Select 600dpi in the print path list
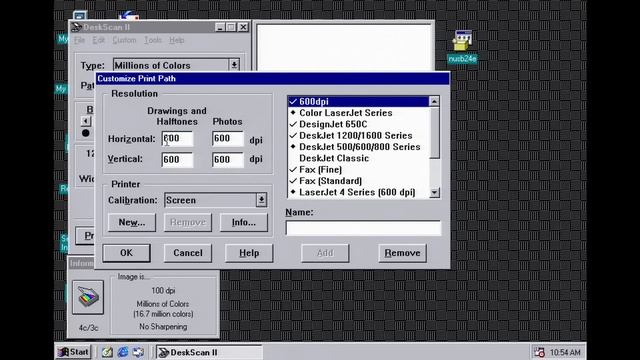 tap(358, 101)
